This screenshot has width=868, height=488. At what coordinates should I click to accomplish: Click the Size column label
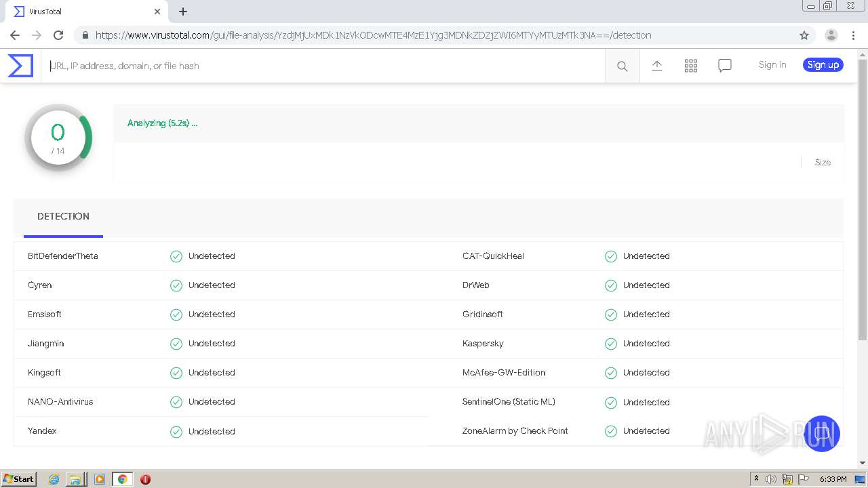tap(823, 163)
